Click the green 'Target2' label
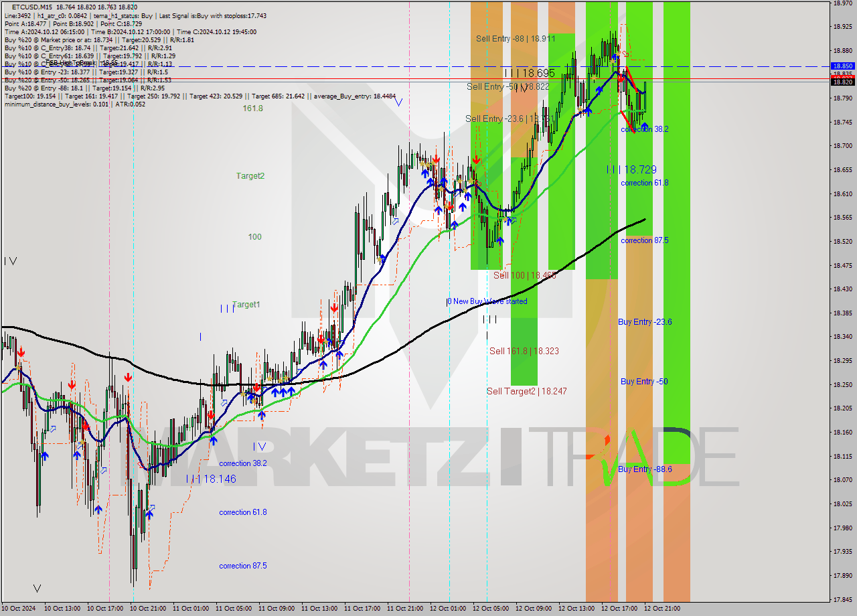Viewport: 857px width, 616px height. (x=250, y=176)
